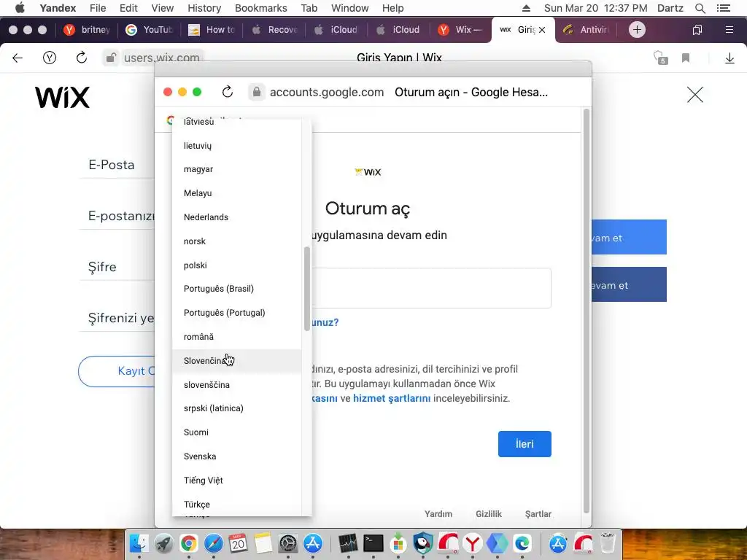Open Puffin browser icon in dock

point(423,542)
